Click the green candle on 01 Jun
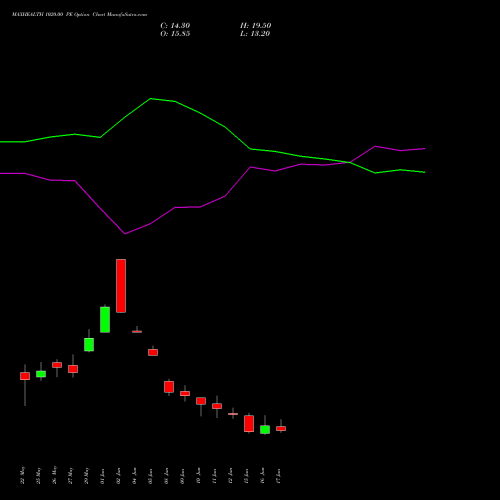Viewport: 500px width, 500px height. tap(105, 319)
